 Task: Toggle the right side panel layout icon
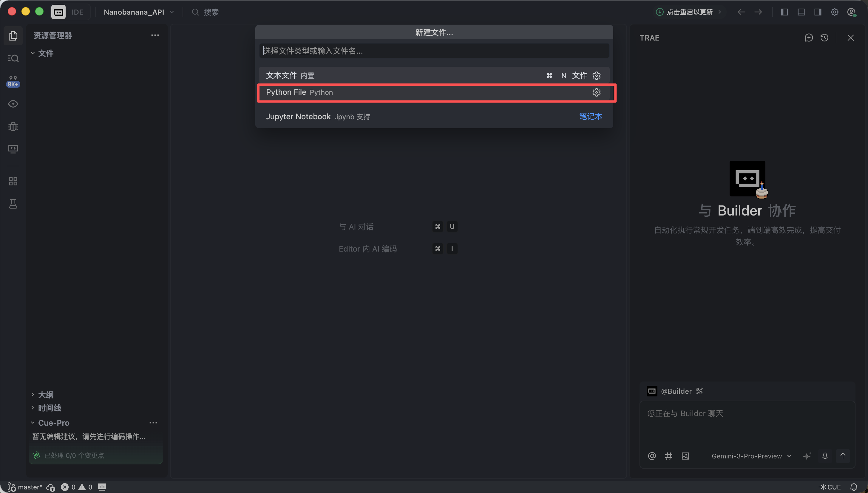tap(818, 12)
